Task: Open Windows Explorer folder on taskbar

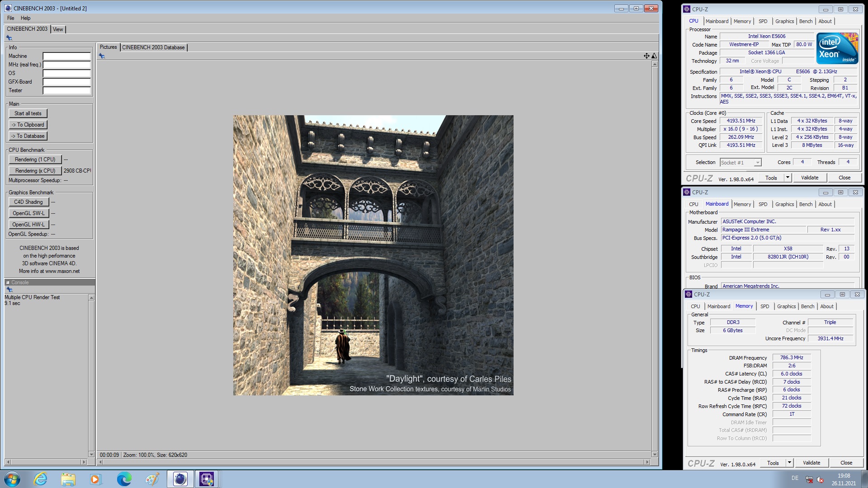Action: point(68,479)
